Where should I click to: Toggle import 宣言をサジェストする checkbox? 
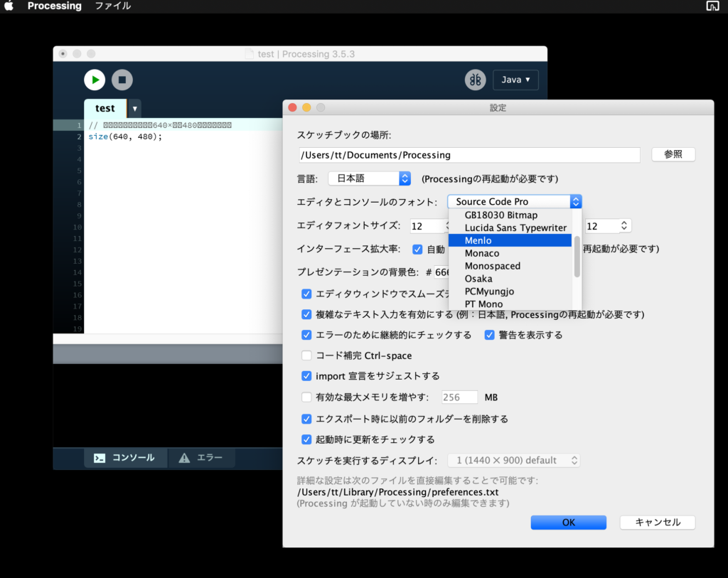[306, 376]
